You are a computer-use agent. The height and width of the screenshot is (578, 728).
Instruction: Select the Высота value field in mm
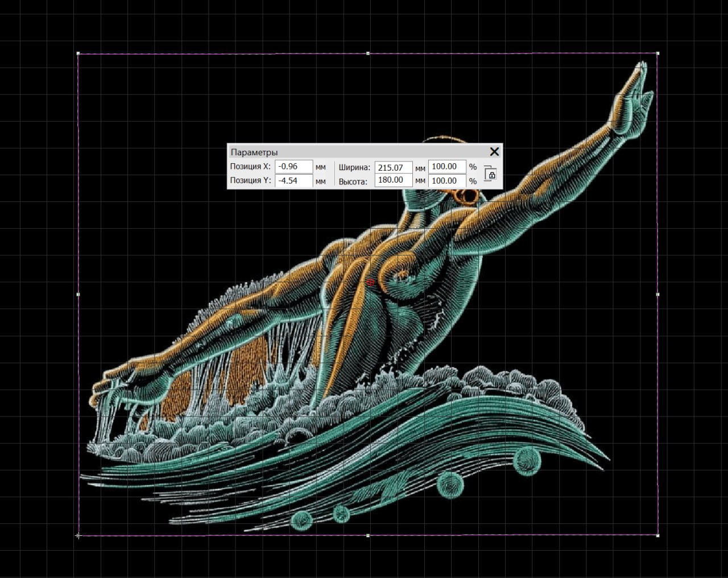point(393,180)
